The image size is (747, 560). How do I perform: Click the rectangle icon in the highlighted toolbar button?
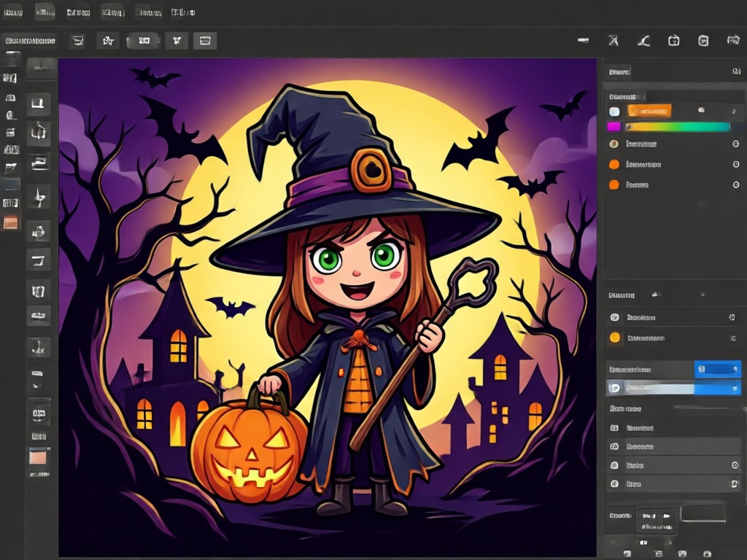205,41
